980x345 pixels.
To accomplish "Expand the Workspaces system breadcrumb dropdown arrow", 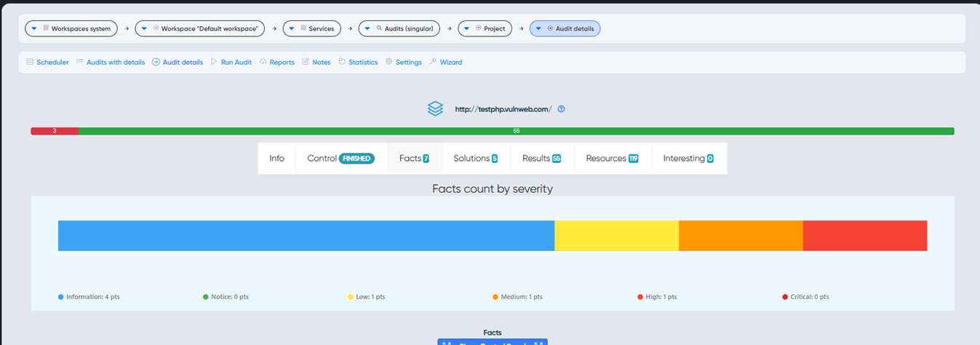I will pos(34,28).
